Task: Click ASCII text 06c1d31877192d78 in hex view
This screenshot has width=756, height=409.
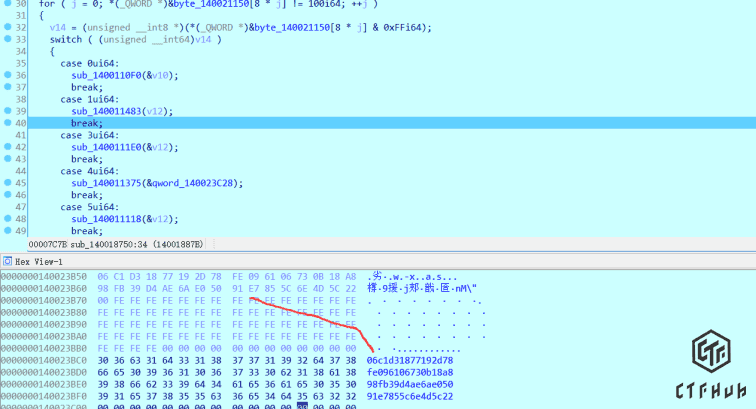Action: tap(410, 359)
